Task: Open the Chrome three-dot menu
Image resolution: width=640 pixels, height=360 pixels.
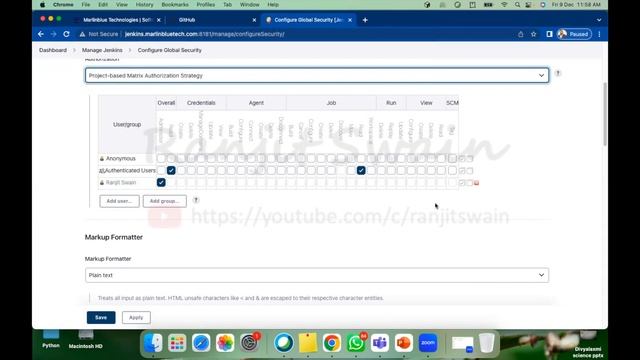Action: [599, 34]
